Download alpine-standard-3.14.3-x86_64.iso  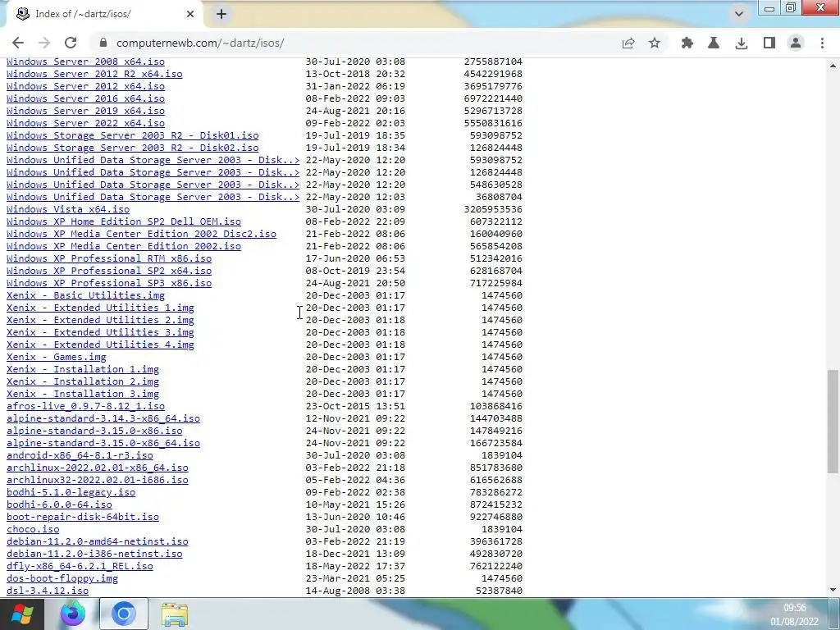[103, 419]
